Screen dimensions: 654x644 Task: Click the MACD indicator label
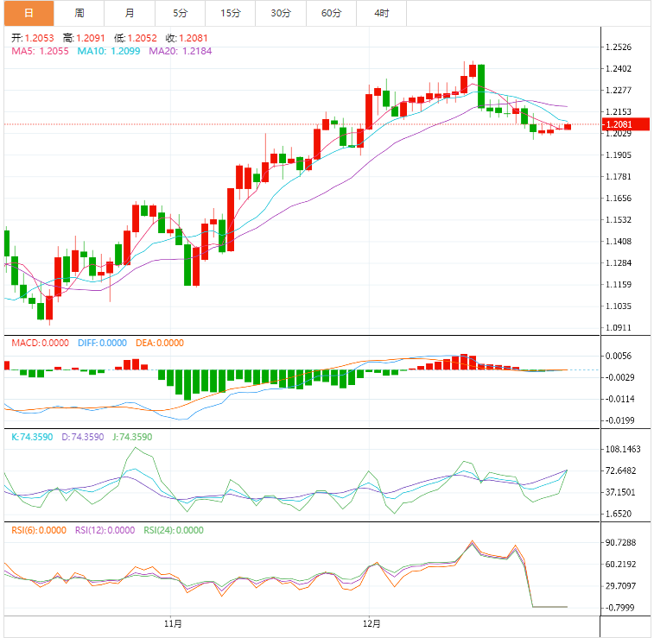pyautogui.click(x=40, y=343)
